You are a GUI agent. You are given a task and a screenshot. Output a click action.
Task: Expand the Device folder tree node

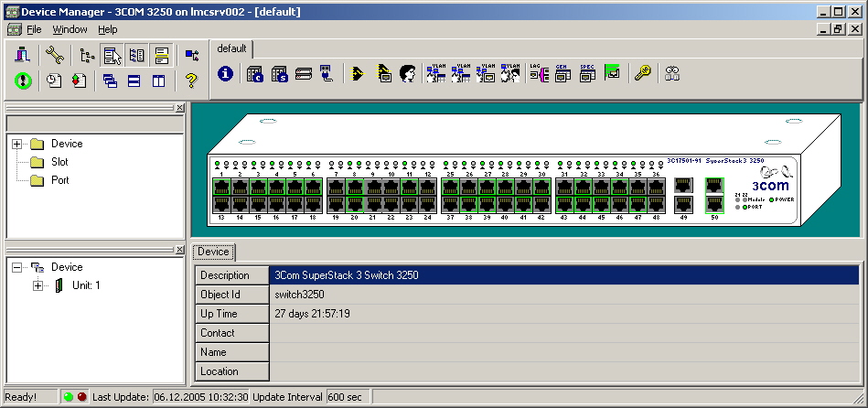coord(16,144)
